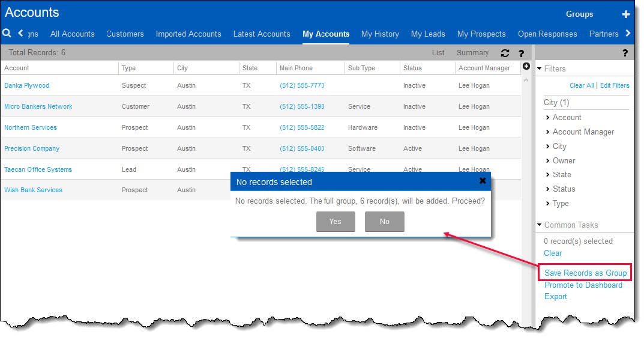644x343 pixels.
Task: Click the search magnifier icon
Action: (7, 34)
